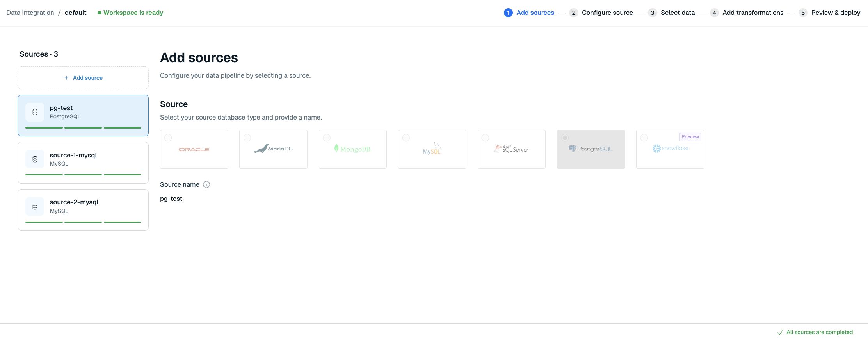Go to step 2 Configure source
868x340 pixels.
pos(601,13)
